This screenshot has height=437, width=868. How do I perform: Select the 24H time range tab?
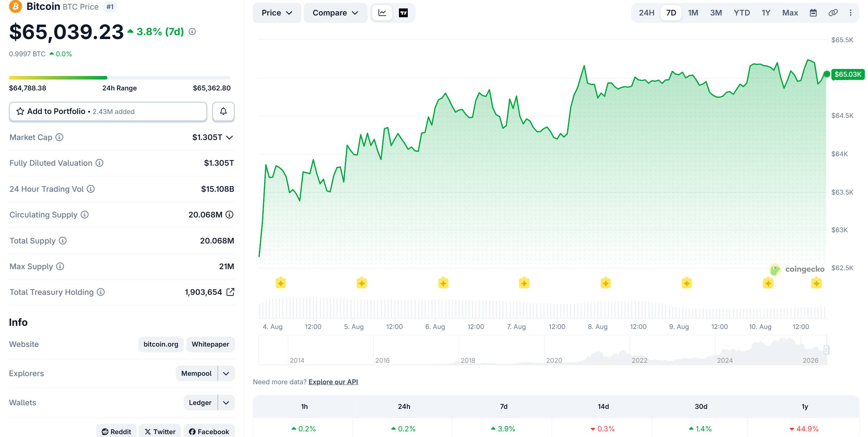point(647,13)
